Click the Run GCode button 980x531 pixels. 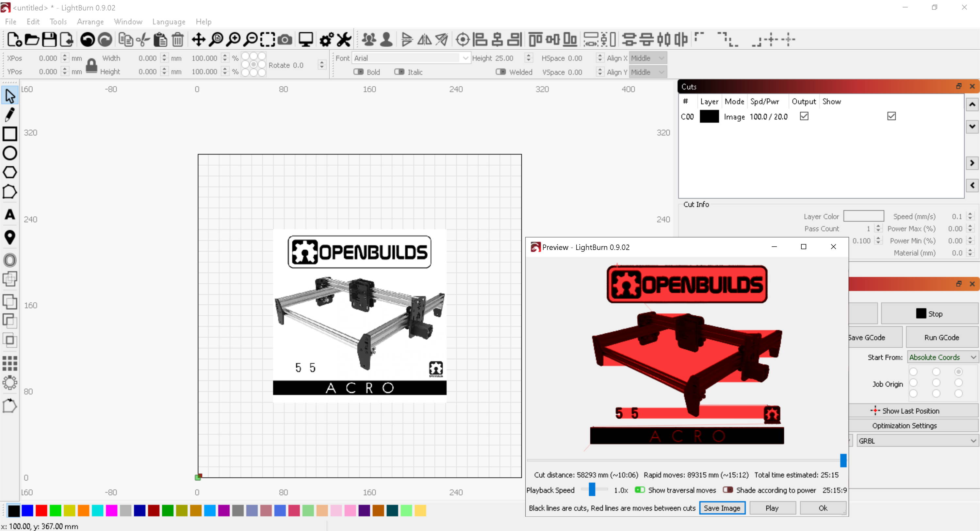(941, 337)
